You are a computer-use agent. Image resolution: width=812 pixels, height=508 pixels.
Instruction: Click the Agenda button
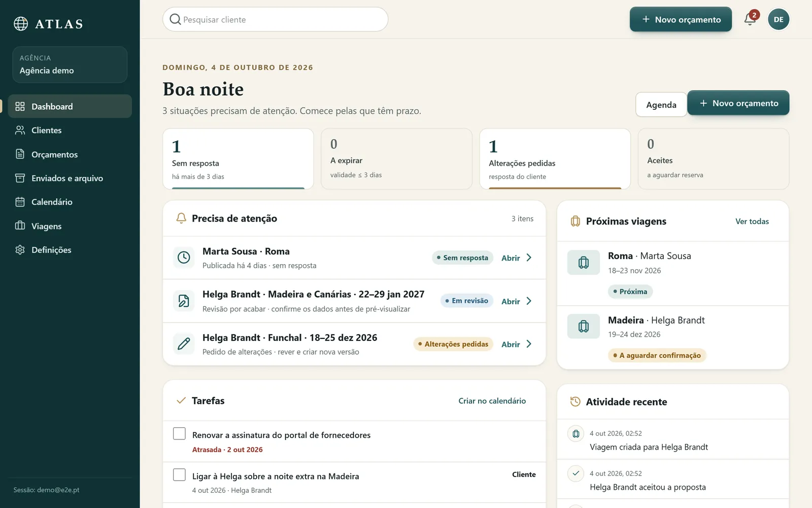tap(661, 105)
